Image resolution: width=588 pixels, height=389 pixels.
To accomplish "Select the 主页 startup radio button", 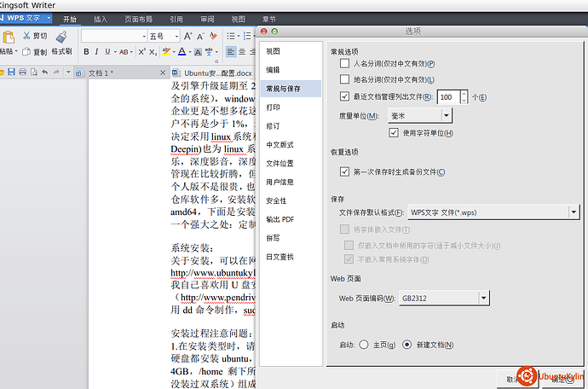I will click(363, 345).
